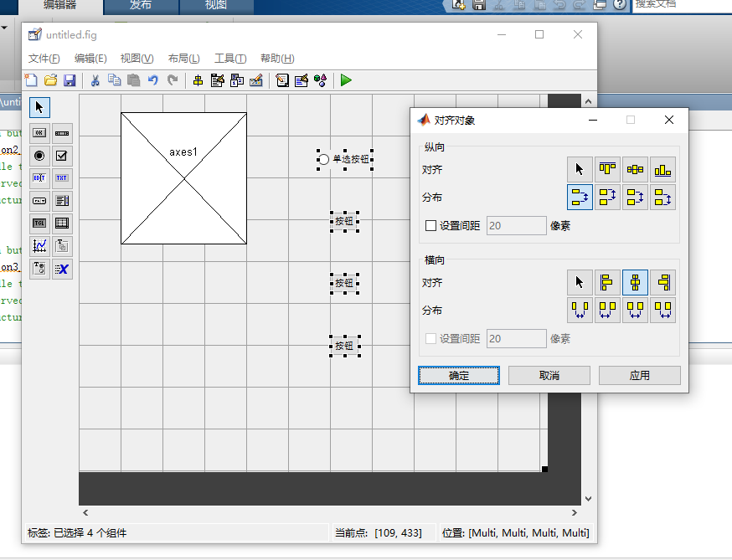This screenshot has width=732, height=560.
Task: Open the 编辑(E) menu
Action: (90, 59)
